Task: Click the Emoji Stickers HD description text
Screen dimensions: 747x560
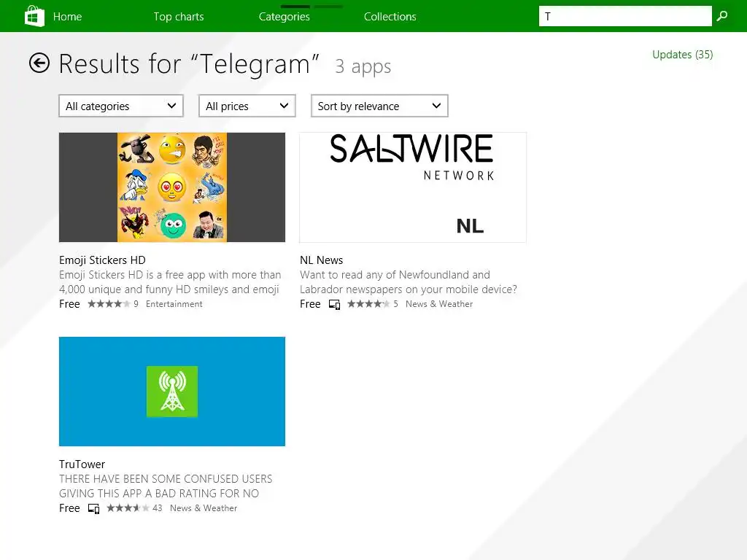Action: pos(169,282)
